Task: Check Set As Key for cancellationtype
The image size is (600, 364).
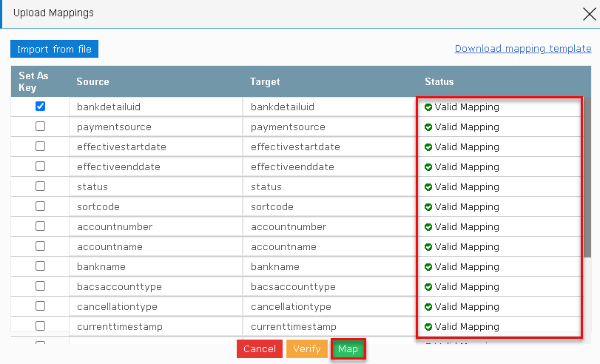Action: pyautogui.click(x=40, y=306)
